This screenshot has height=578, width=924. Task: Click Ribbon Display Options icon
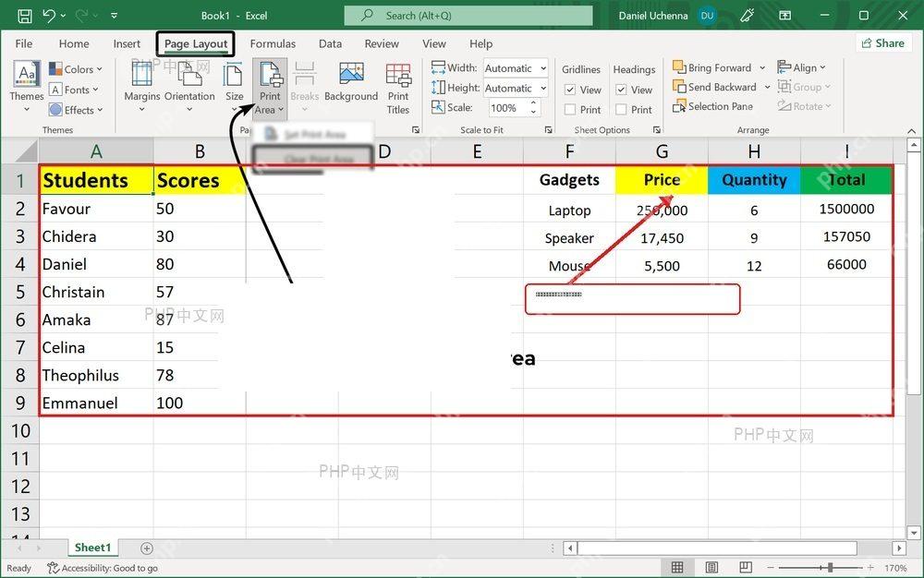click(x=784, y=16)
